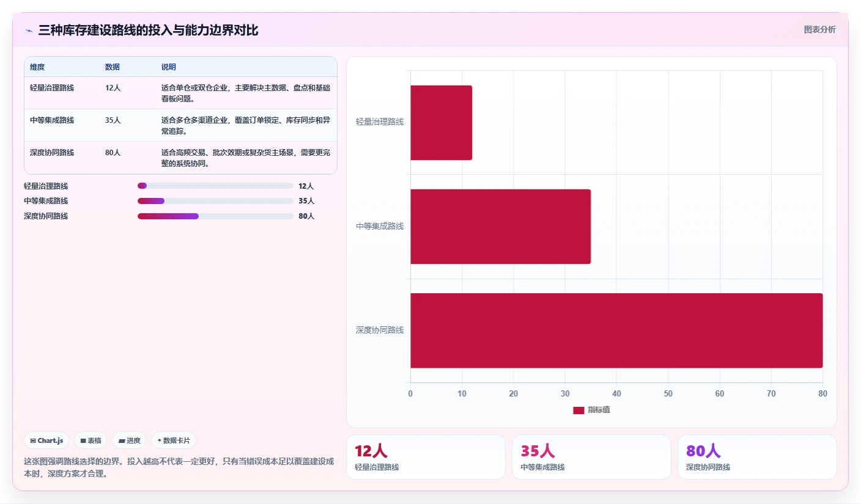Screen dimensions: 861x504
Task: Open the 80人 data card
Action: tap(757, 457)
